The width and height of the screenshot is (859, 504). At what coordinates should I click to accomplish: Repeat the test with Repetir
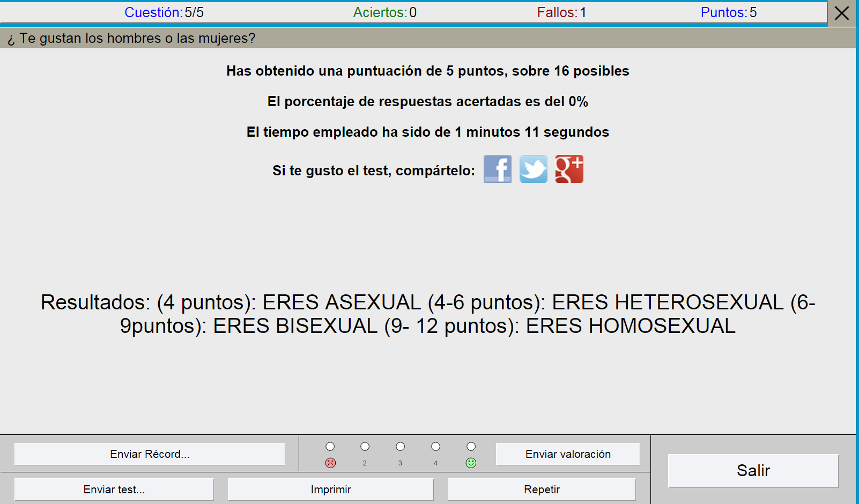click(x=542, y=490)
